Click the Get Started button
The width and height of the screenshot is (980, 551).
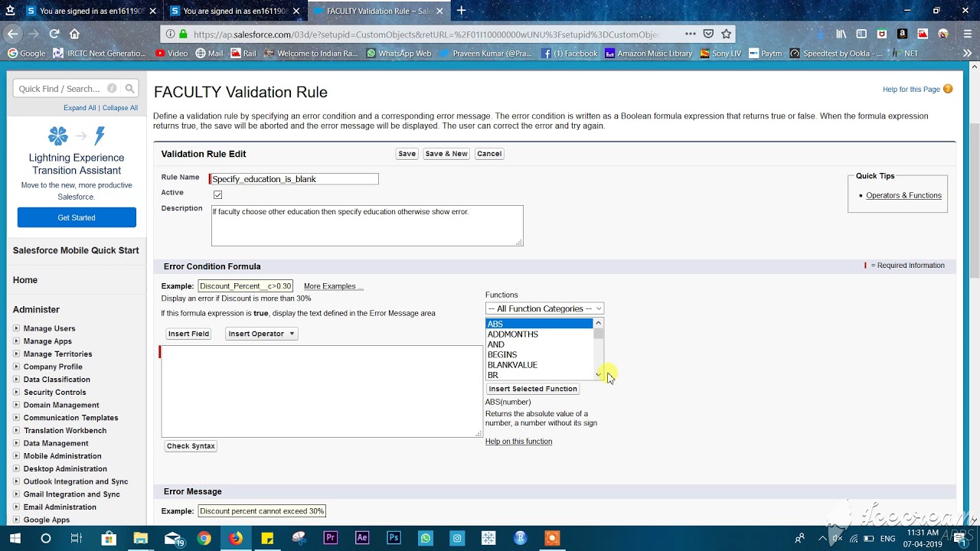point(77,217)
